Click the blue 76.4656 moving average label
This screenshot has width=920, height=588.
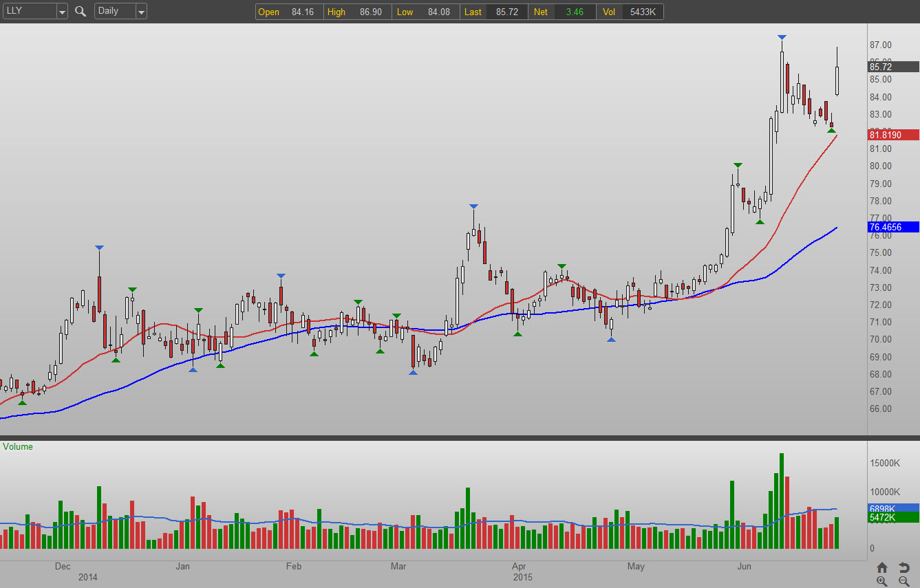click(x=893, y=226)
